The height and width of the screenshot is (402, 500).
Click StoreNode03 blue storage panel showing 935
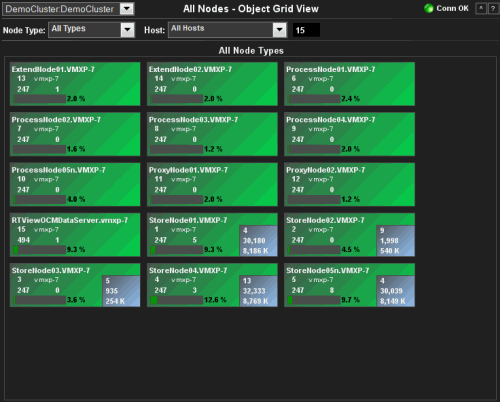coord(121,291)
